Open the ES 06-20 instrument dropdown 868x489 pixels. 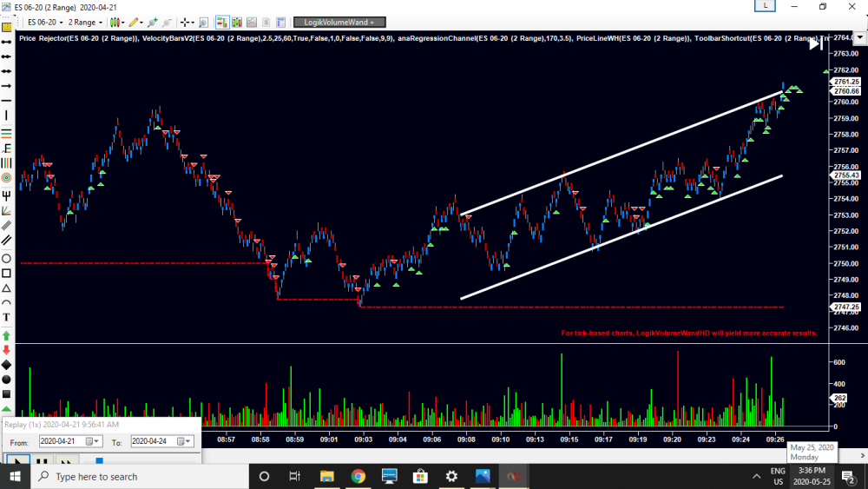point(42,22)
